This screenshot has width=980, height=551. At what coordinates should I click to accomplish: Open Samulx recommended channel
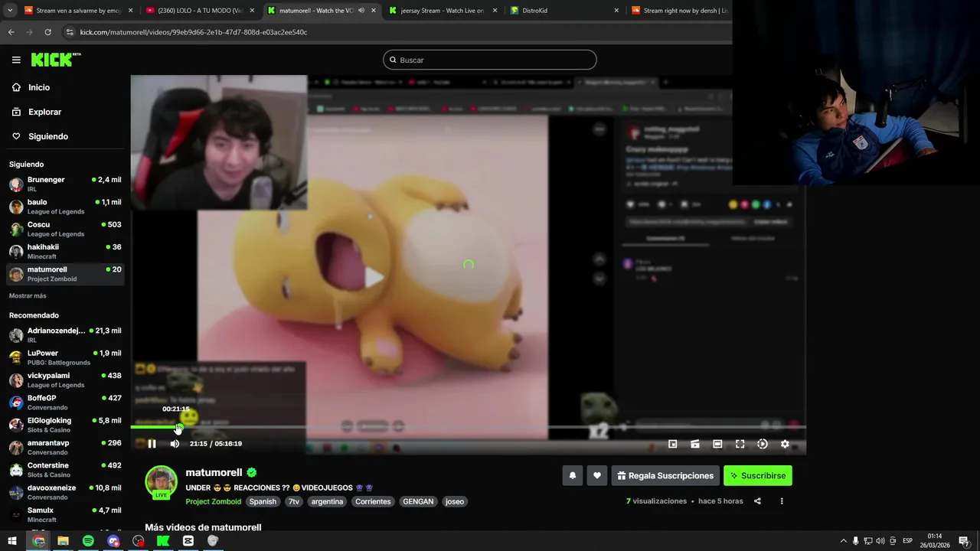click(65, 514)
